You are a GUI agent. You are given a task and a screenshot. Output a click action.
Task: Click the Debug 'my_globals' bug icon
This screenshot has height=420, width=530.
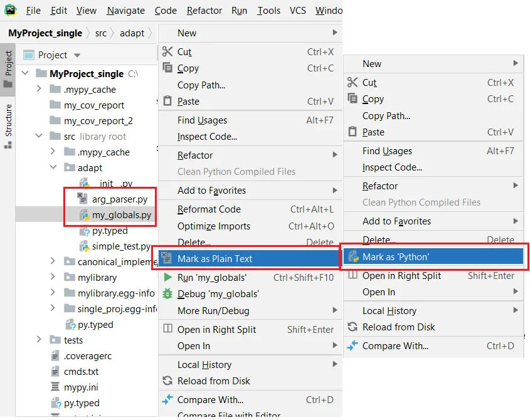pos(167,293)
